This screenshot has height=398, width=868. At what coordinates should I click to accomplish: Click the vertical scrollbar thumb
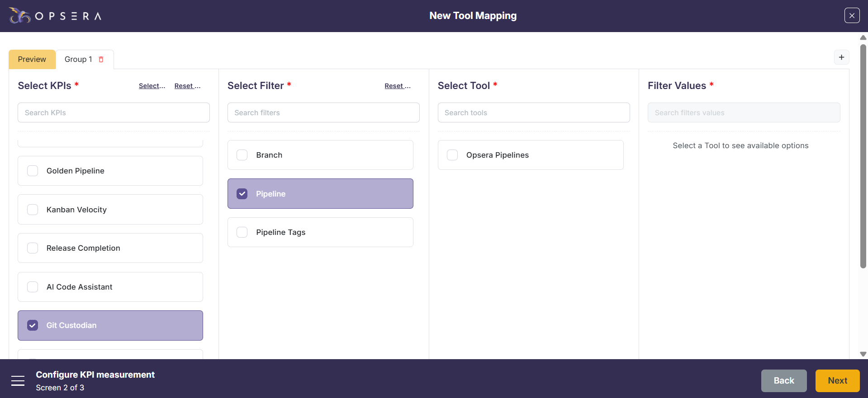pos(863,156)
